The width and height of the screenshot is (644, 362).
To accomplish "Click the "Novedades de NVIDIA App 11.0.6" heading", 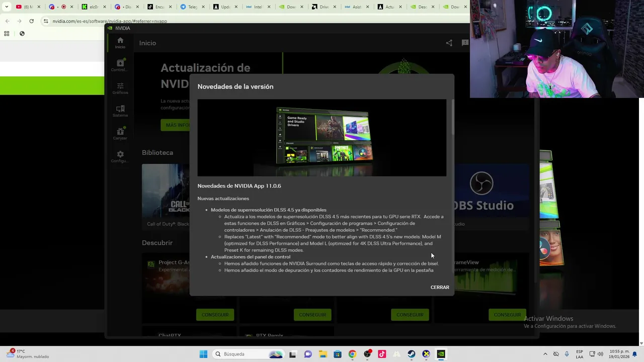I will pyautogui.click(x=239, y=186).
